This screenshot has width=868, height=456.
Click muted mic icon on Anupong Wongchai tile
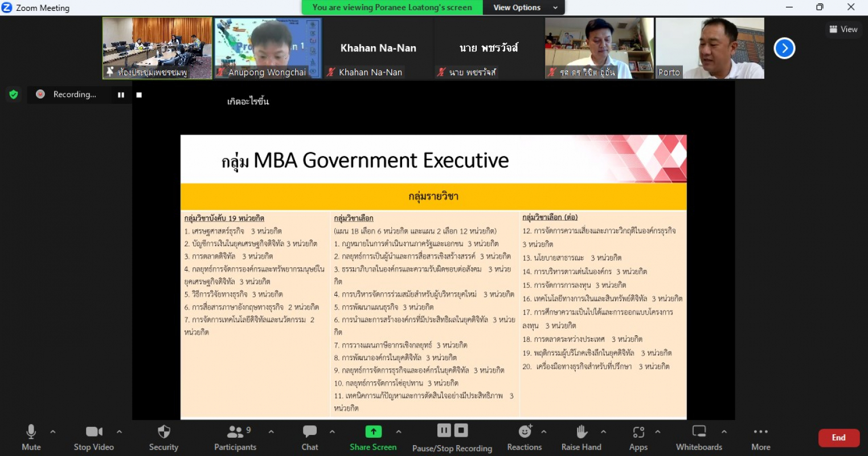[221, 72]
